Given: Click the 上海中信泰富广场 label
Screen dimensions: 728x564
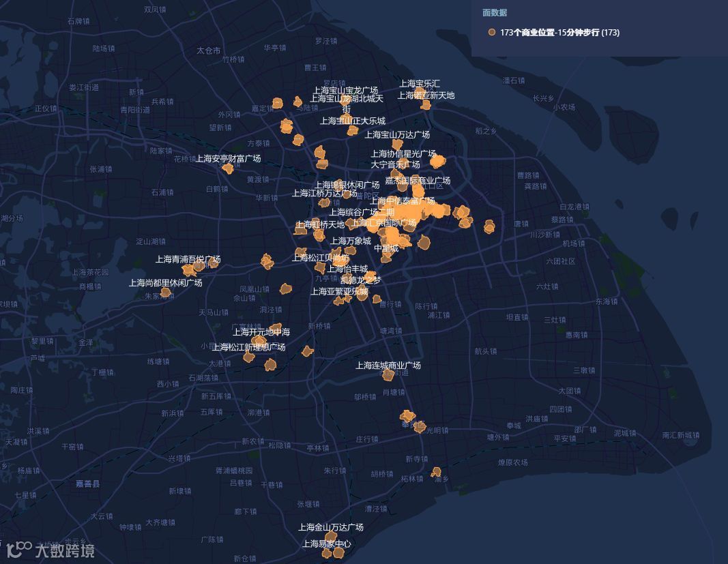Looking at the screenshot, I should coord(403,201).
